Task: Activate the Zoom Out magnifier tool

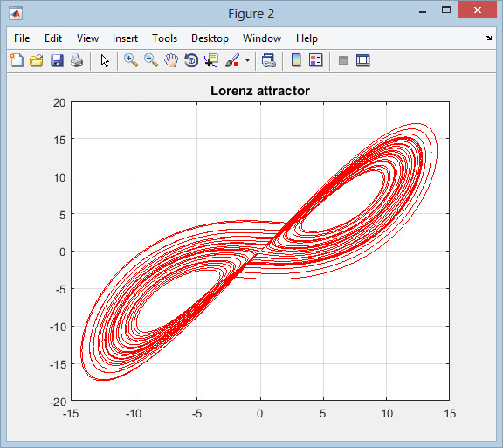Action: (151, 60)
